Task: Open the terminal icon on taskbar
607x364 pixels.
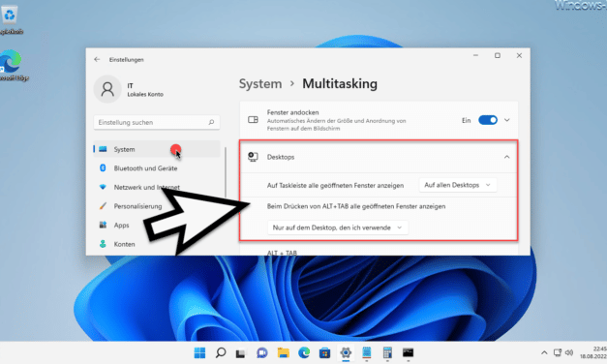Action: [408, 352]
